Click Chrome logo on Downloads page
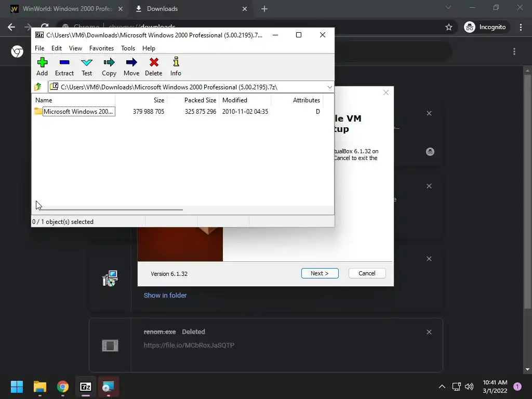This screenshot has width=532, height=399. tap(17, 51)
